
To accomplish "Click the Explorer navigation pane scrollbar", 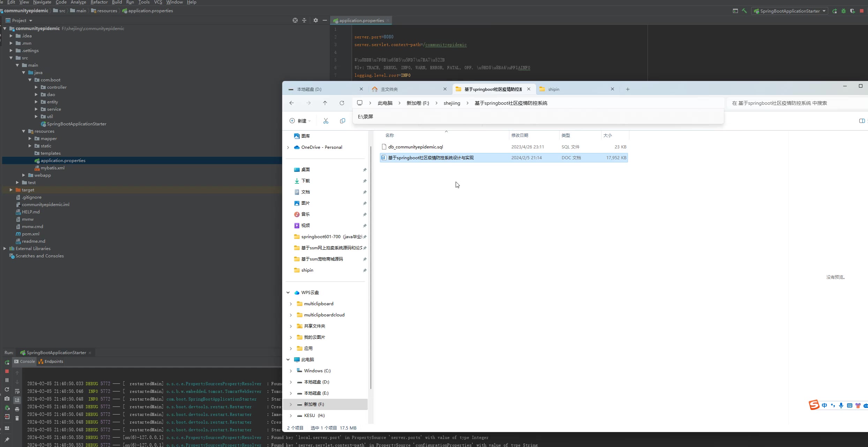I will [371, 267].
